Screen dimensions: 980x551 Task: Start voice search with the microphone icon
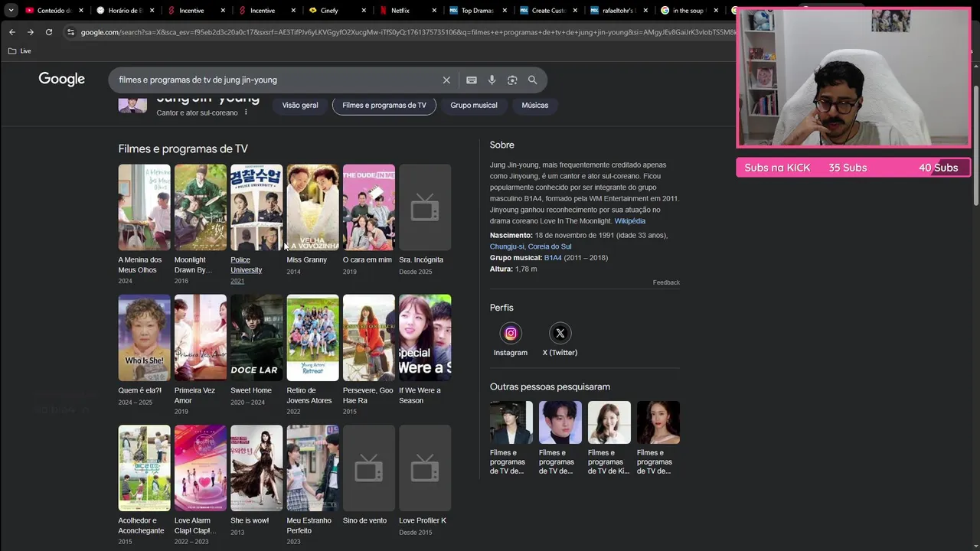click(x=492, y=80)
